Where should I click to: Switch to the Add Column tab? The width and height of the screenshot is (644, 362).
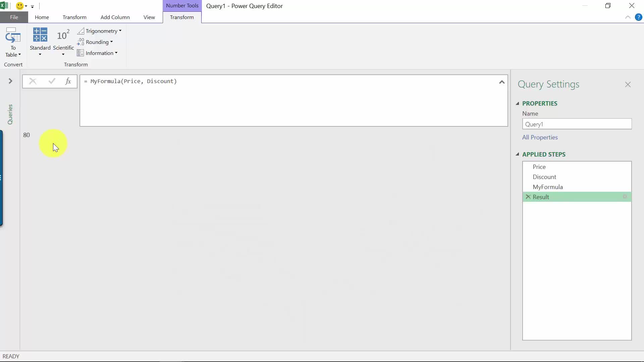pos(115,17)
